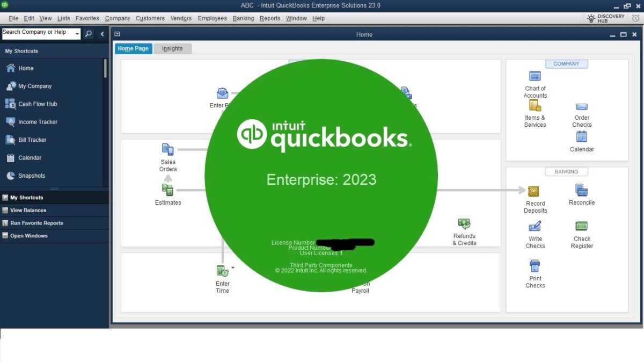This screenshot has height=362, width=644.
Task: Open Income Tracker from My Shortcuts
Action: (x=38, y=122)
